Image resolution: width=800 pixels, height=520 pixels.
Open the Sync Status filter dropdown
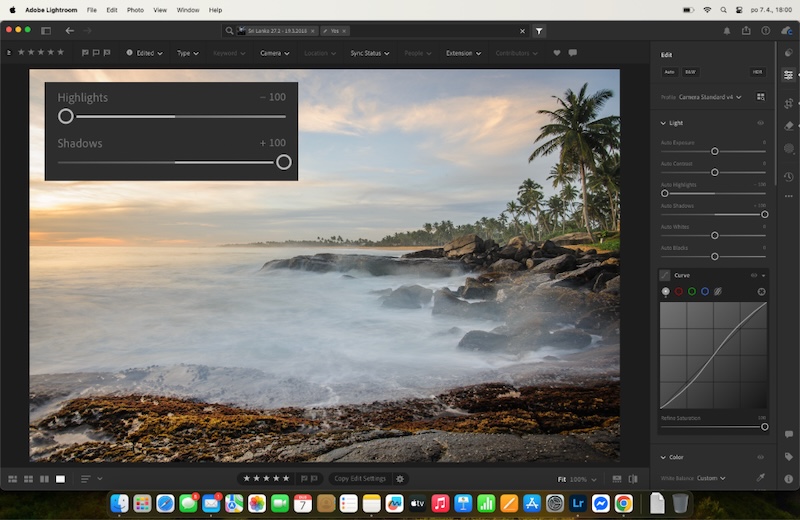pos(369,53)
